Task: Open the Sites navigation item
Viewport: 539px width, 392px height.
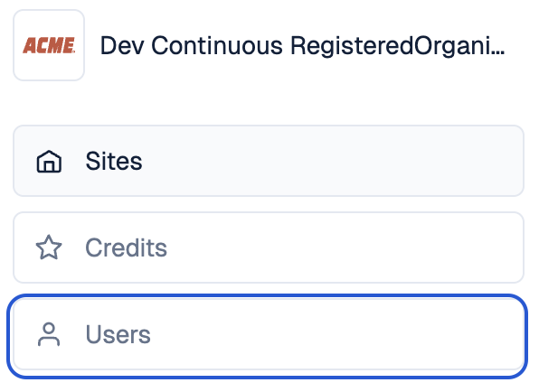Action: click(x=269, y=161)
